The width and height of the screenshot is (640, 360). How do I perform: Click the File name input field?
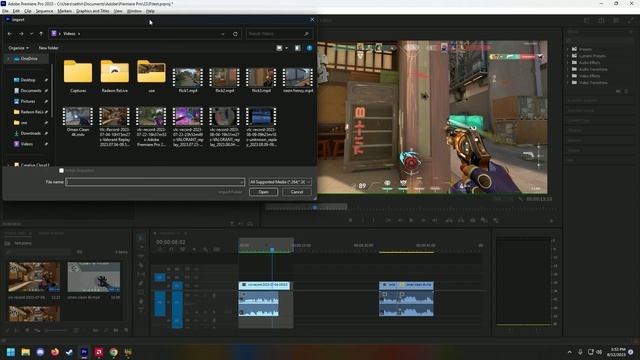(x=155, y=182)
